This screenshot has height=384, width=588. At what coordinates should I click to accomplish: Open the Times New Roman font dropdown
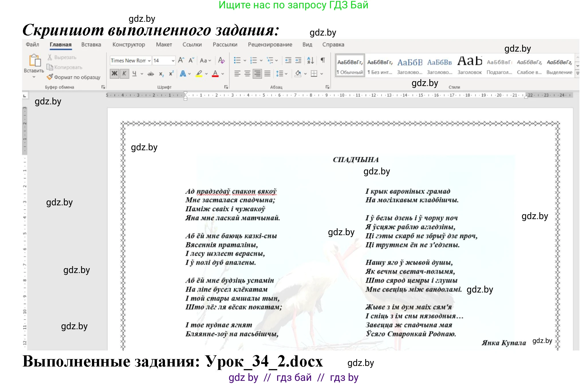point(149,61)
